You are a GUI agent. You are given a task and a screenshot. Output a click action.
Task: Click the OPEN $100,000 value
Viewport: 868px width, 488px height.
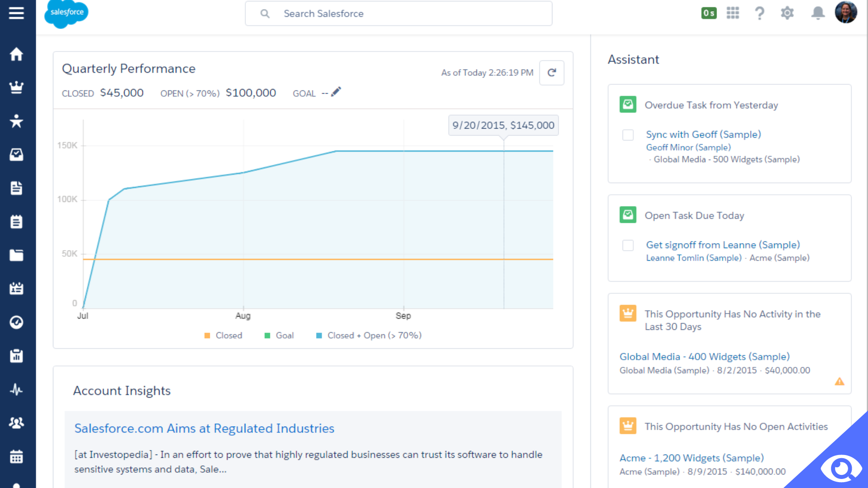(250, 93)
